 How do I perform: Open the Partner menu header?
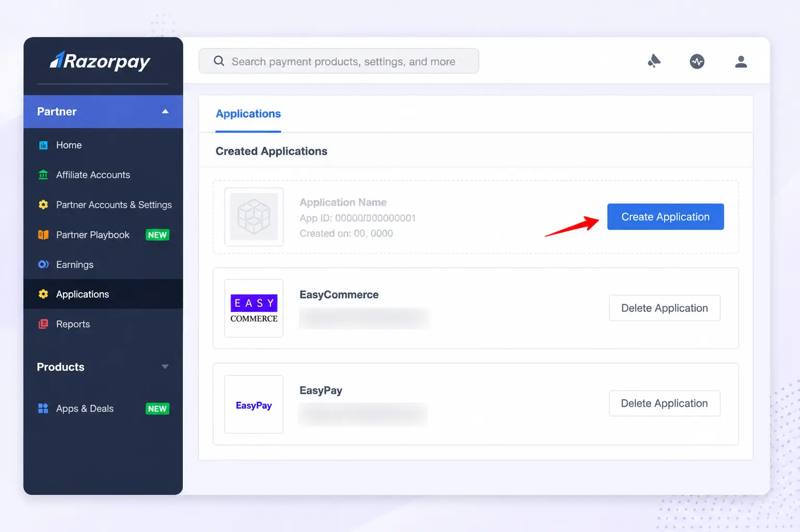[x=103, y=111]
